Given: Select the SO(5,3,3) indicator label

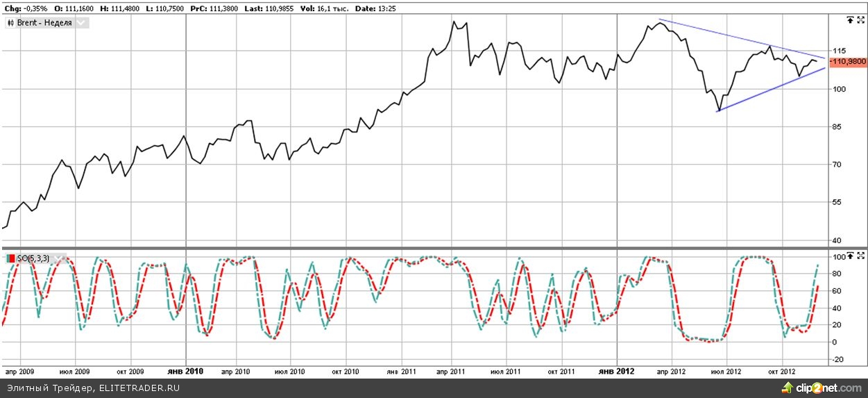Looking at the screenshot, I should [x=33, y=258].
